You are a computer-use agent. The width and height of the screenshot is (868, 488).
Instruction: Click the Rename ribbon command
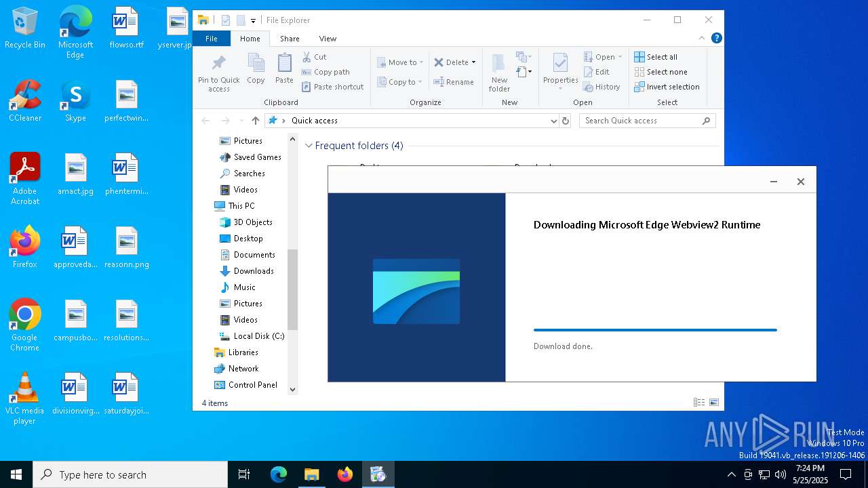(454, 82)
